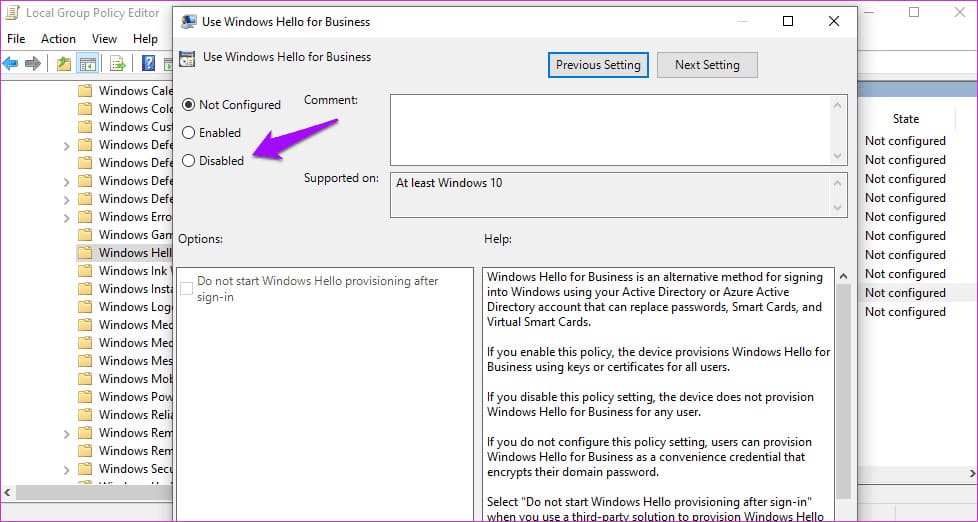Screen dimensions: 978x522
Task: Open the View menu
Action: 104,39
